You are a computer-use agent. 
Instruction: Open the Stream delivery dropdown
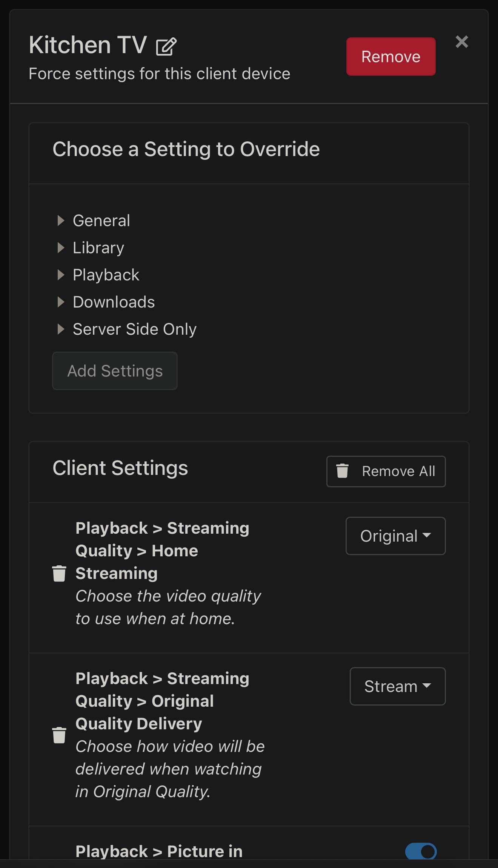[398, 686]
